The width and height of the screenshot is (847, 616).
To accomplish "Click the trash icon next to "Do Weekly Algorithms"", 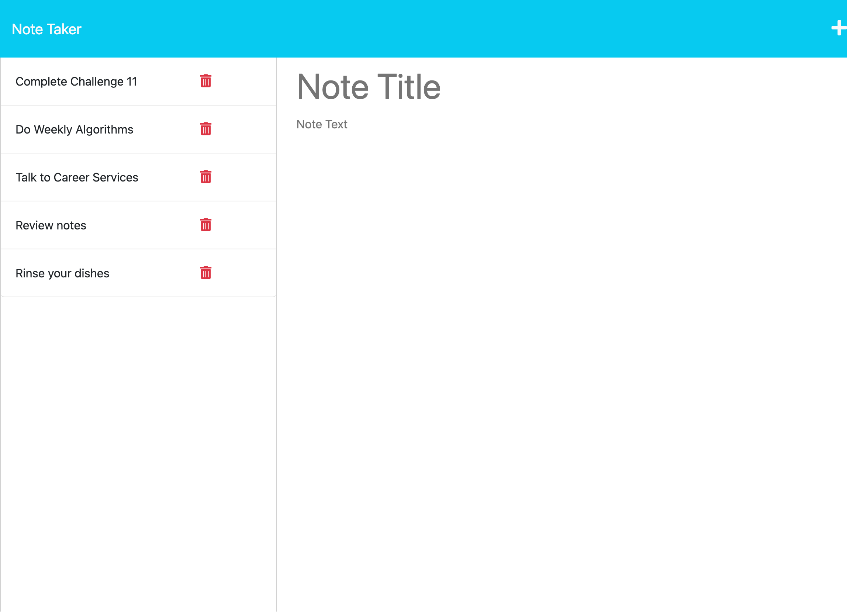I will tap(205, 129).
